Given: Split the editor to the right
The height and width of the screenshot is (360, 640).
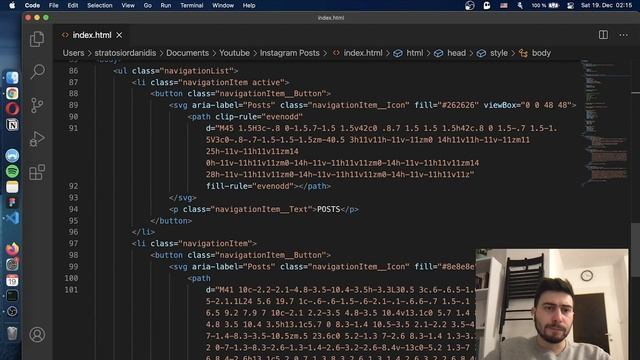Looking at the screenshot, I should (x=603, y=35).
